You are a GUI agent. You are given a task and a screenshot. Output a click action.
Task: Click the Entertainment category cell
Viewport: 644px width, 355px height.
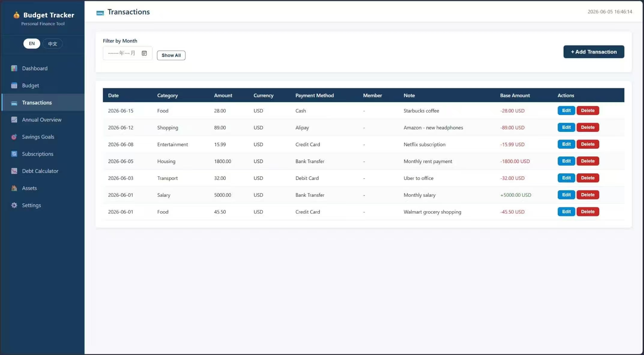[x=173, y=144]
